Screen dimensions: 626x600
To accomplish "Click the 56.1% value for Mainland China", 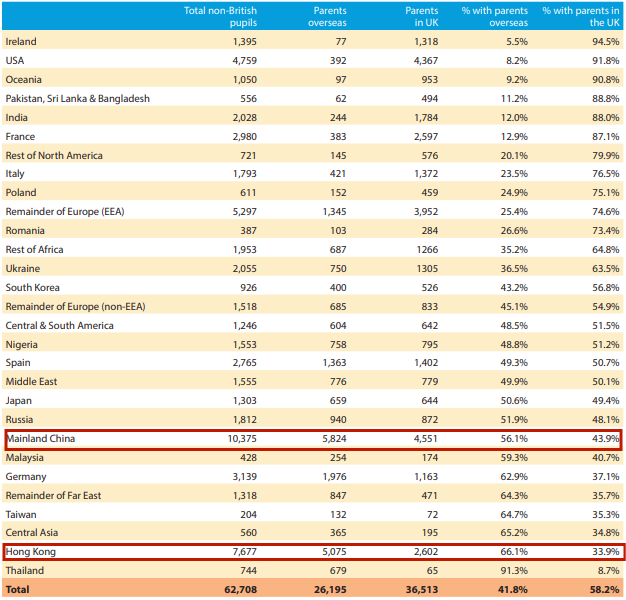I will point(514,439).
